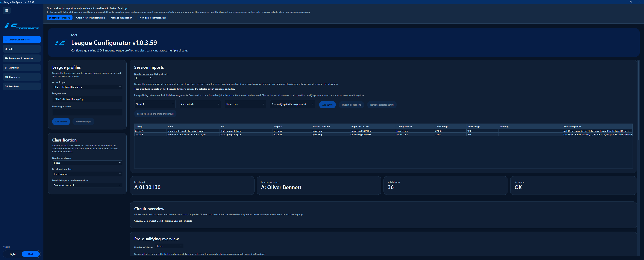Focus the New league name field

click(87, 112)
